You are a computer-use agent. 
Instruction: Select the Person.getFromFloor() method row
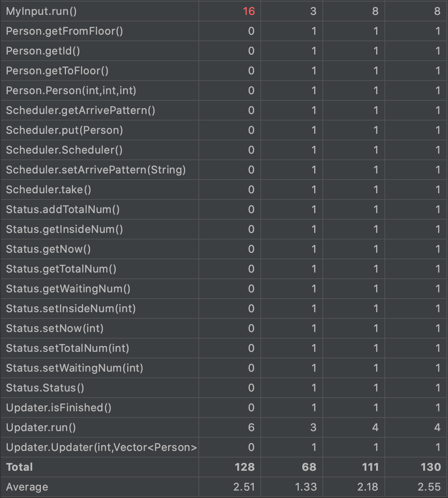(64, 31)
